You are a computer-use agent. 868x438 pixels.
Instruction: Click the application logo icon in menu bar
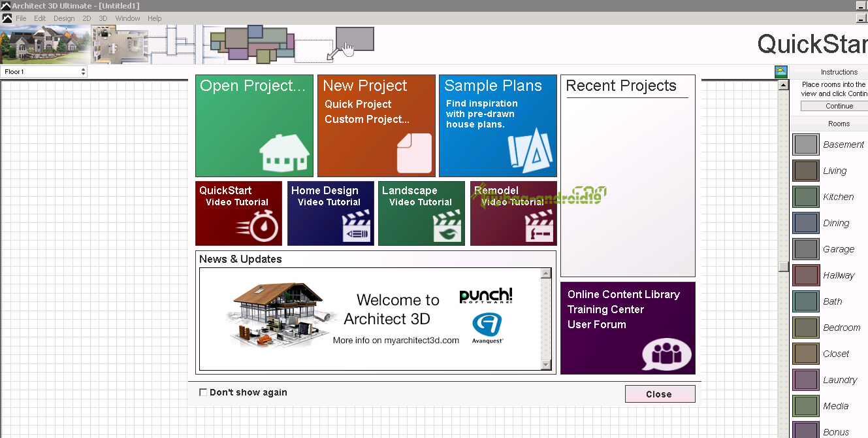tap(7, 18)
